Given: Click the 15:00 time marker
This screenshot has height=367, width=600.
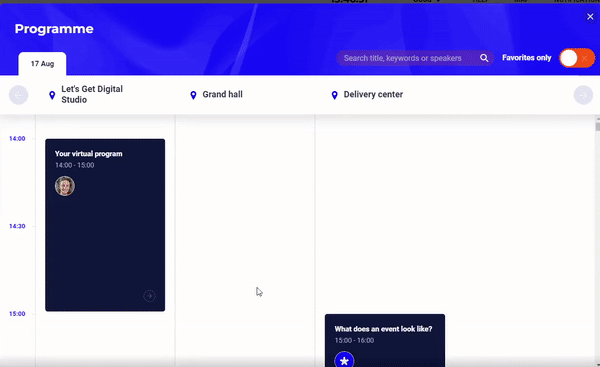Looking at the screenshot, I should click(x=17, y=314).
